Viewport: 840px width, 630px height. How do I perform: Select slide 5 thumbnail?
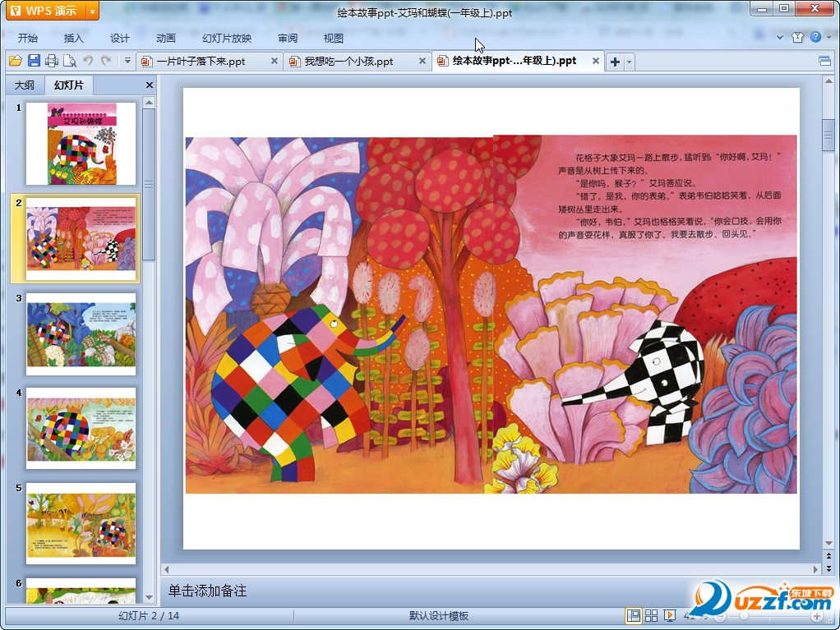click(81, 524)
